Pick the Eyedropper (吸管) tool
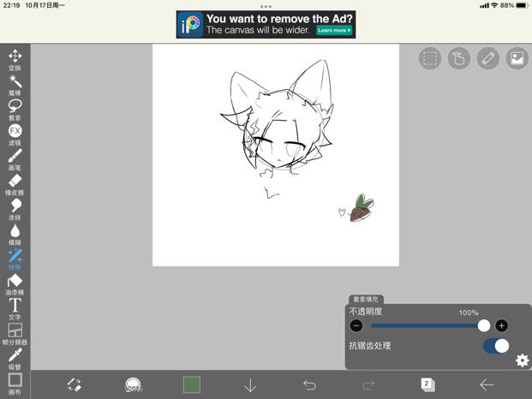Viewport: 532px width, 399px height. pyautogui.click(x=15, y=355)
